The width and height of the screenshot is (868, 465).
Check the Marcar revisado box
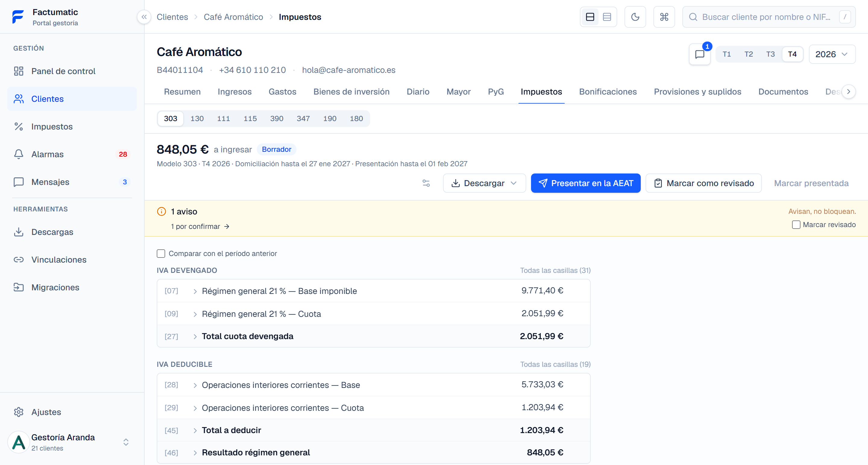point(796,225)
